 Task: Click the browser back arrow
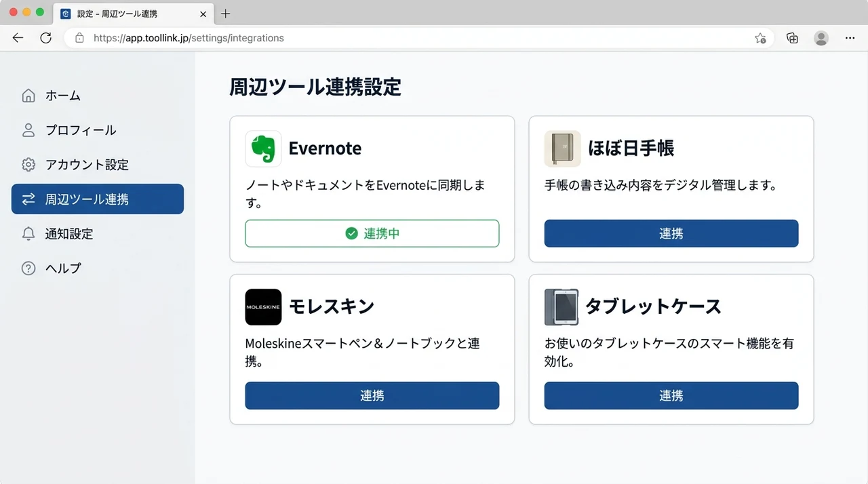(18, 38)
